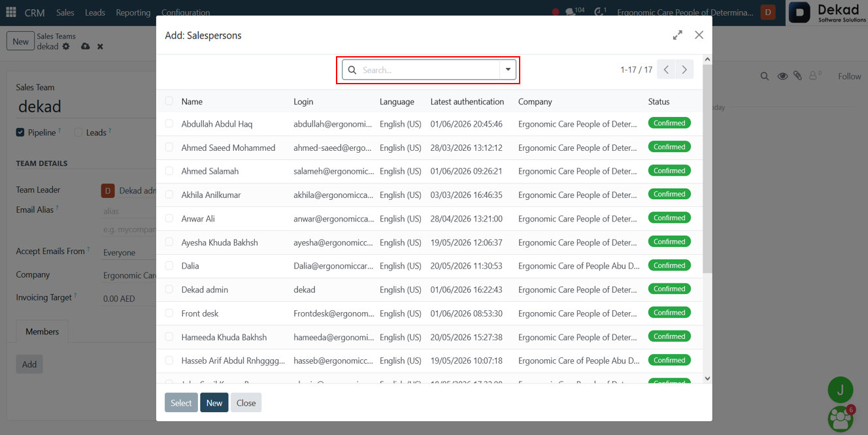The width and height of the screenshot is (868, 435).
Task: Toggle the Leads checkbox on the form
Action: click(x=78, y=133)
